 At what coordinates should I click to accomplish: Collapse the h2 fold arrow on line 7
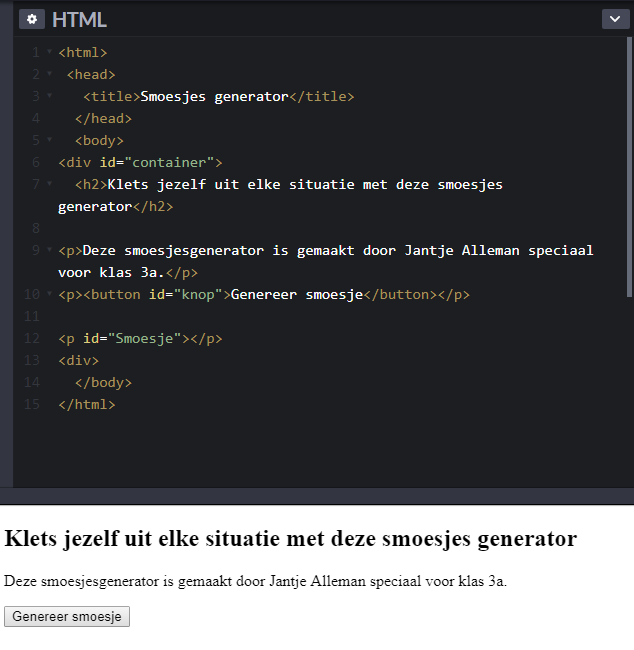(x=49, y=184)
